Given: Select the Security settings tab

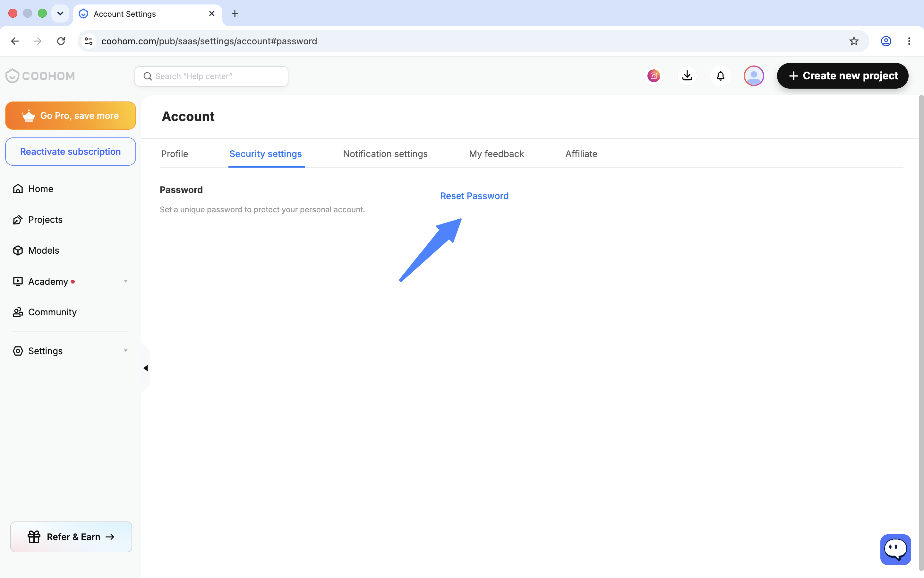Looking at the screenshot, I should [266, 154].
